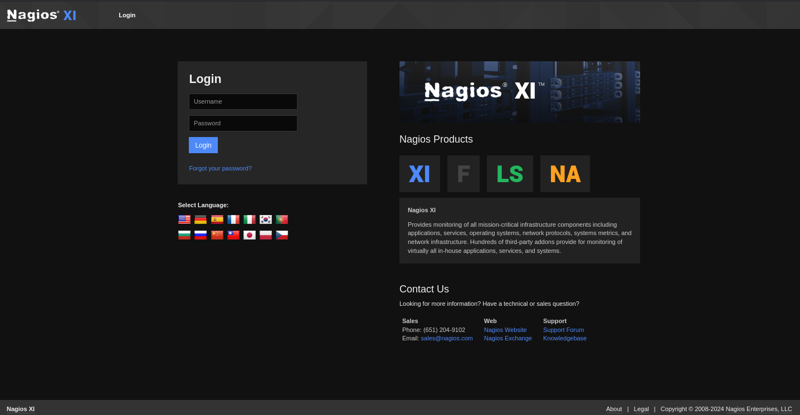Viewport: 800px width, 415px height.
Task: Choose Korean via the South Korea flag
Action: point(266,219)
